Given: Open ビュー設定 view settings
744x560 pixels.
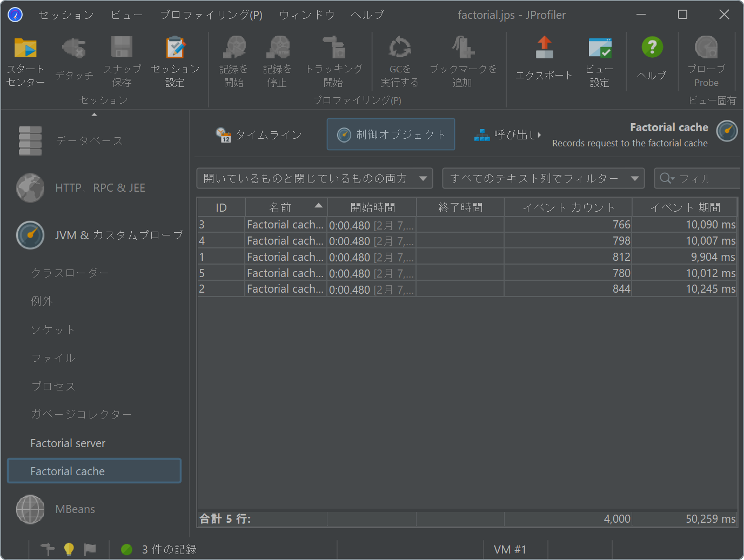Looking at the screenshot, I should (x=600, y=62).
